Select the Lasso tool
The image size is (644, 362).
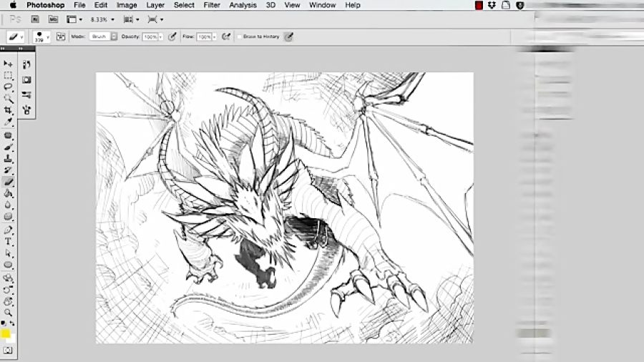pos(8,87)
